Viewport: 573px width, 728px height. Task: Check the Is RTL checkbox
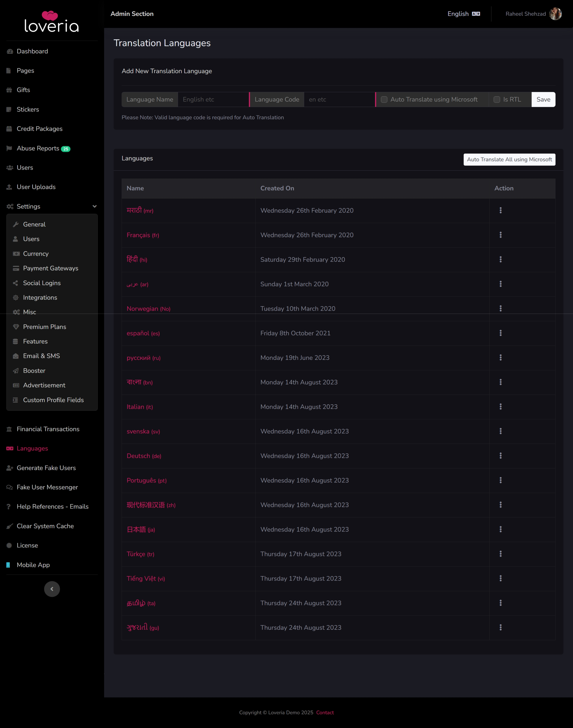[497, 100]
